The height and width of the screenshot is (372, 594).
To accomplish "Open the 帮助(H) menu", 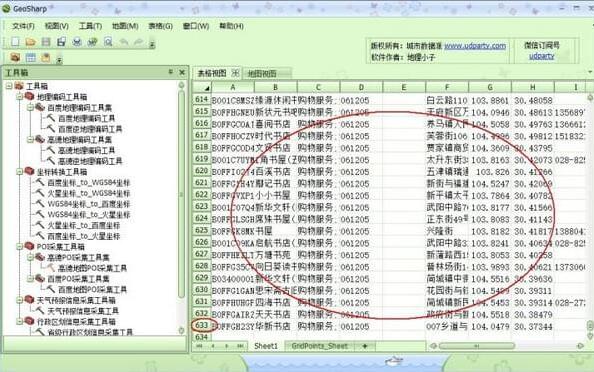I will 231,26.
